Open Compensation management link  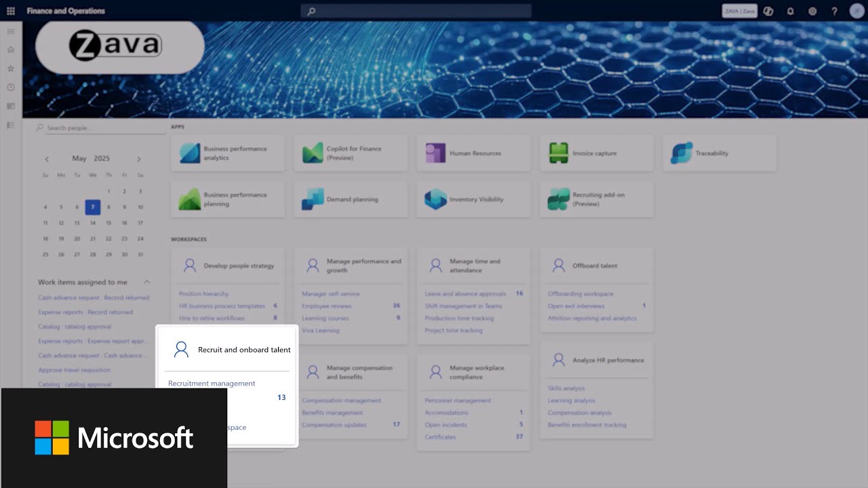click(x=341, y=401)
